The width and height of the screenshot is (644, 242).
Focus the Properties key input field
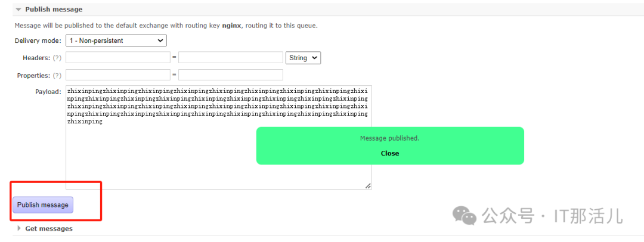point(117,75)
